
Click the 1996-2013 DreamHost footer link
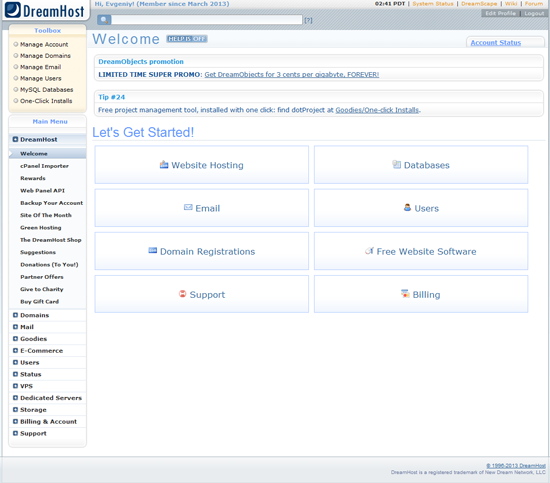coord(516,465)
